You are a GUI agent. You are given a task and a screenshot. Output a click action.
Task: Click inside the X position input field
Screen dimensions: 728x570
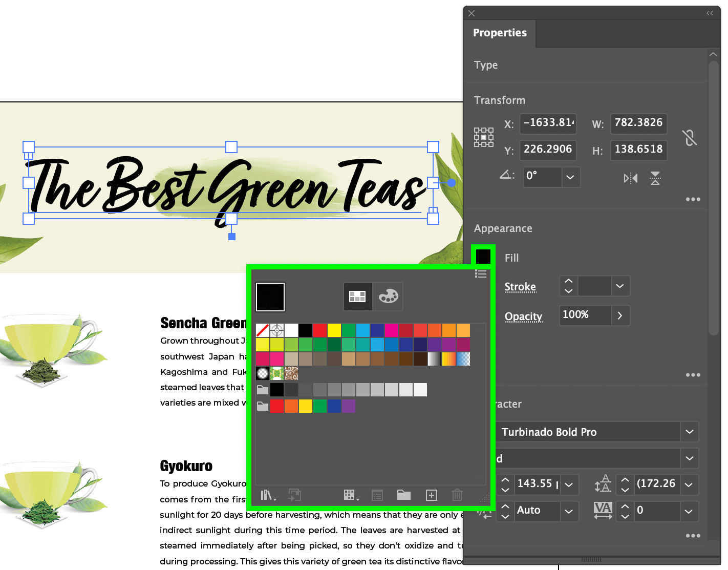pyautogui.click(x=548, y=123)
